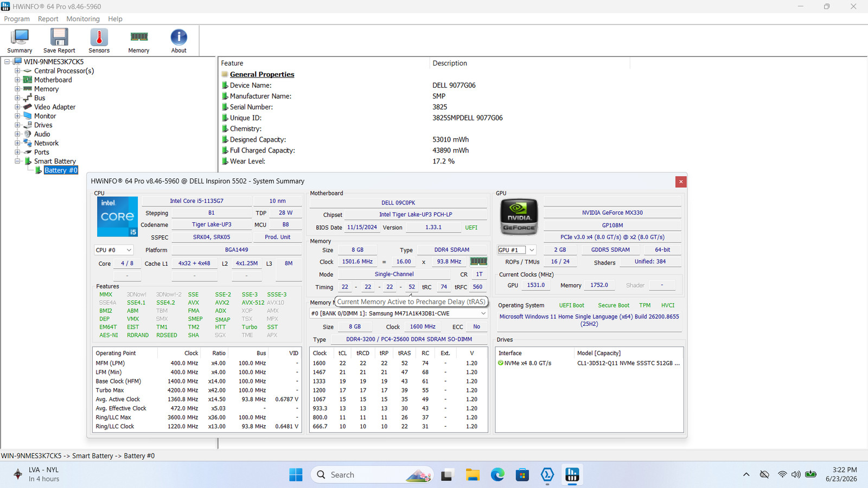868x488 pixels.
Task: Expand Central Processor(s) tree node
Action: pos(17,71)
